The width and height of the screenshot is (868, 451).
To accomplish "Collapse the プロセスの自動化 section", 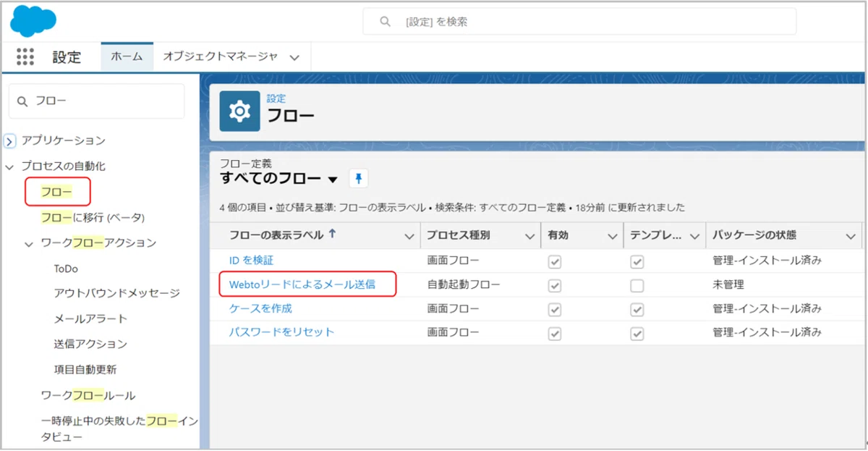I will pyautogui.click(x=9, y=167).
